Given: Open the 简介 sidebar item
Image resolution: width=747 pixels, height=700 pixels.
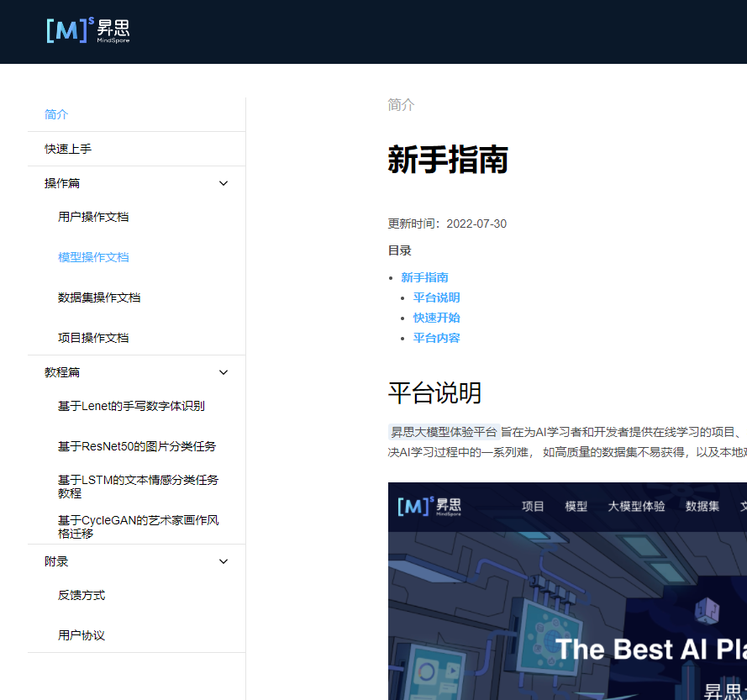Looking at the screenshot, I should tap(56, 114).
